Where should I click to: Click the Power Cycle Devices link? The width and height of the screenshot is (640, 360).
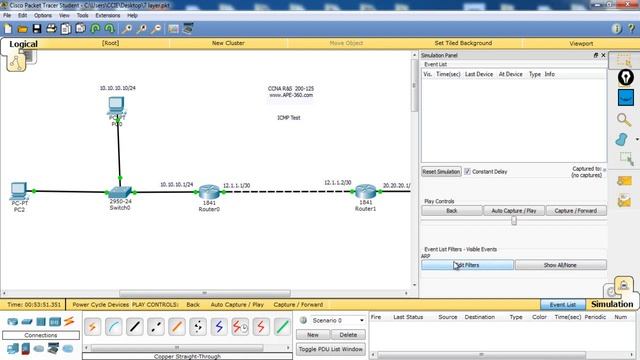100,304
